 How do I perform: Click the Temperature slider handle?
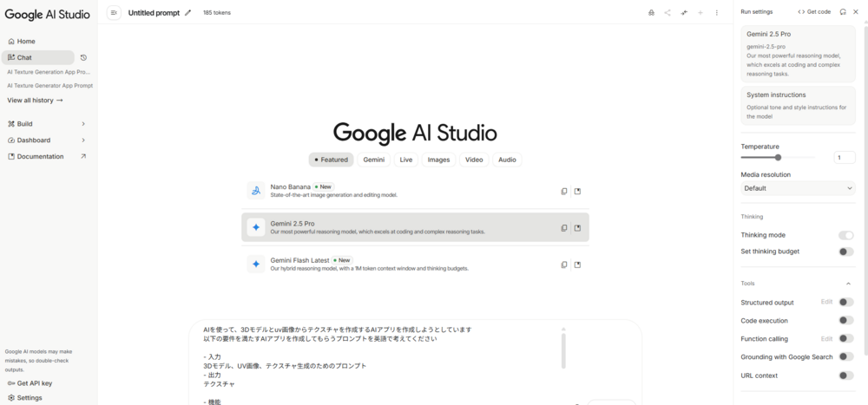[778, 157]
